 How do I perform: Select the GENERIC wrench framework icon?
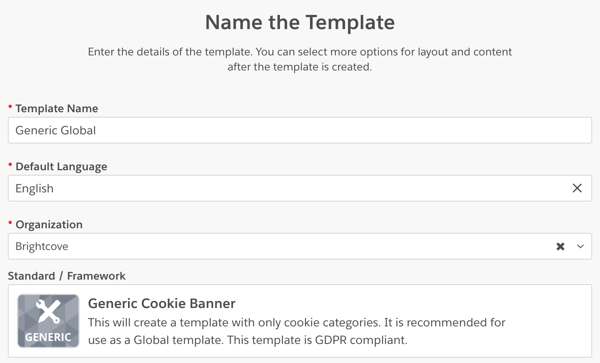(48, 321)
